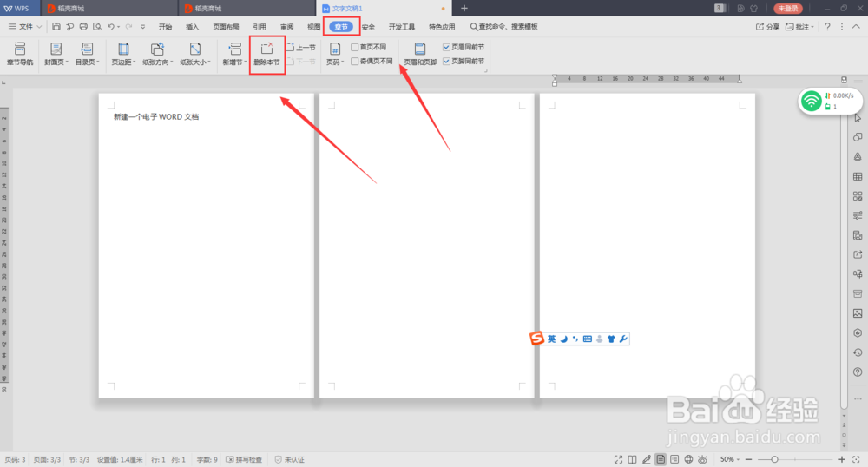
Task: Click the zoom slider handle
Action: pos(774,459)
